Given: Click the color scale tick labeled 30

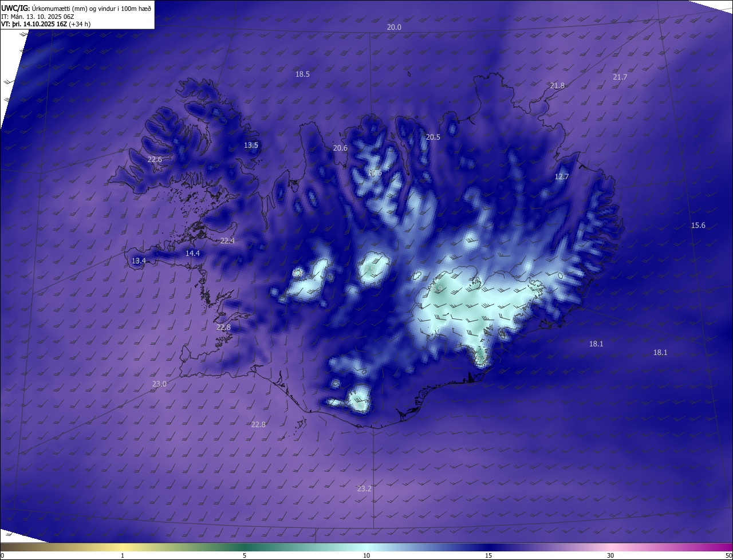Looking at the screenshot, I should pos(610,556).
